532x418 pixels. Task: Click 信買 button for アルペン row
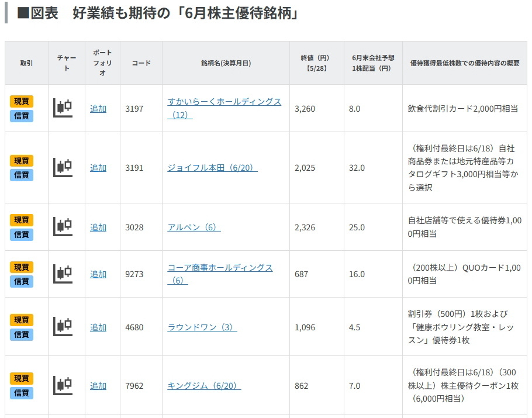pos(22,234)
